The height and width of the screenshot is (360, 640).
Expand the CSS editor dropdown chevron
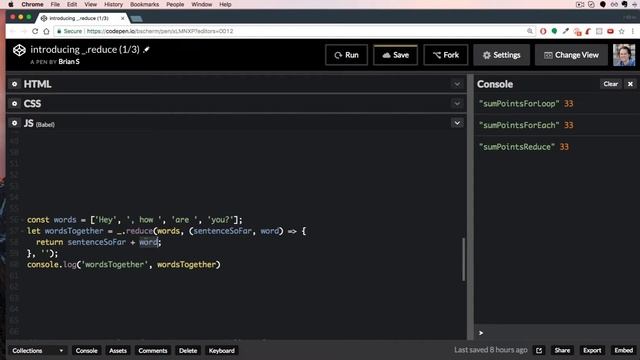pyautogui.click(x=457, y=104)
